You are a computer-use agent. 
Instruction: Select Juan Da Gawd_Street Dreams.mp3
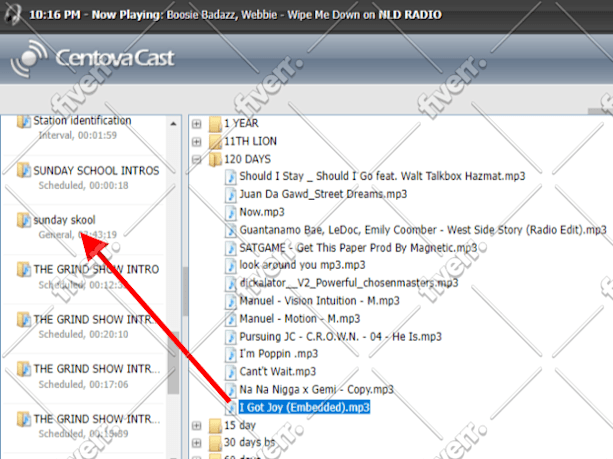click(323, 194)
